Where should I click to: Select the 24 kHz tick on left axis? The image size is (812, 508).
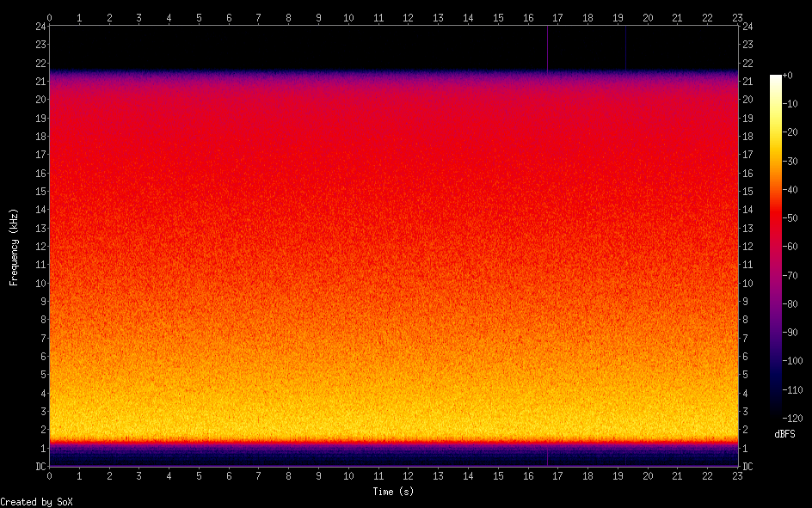pos(40,27)
